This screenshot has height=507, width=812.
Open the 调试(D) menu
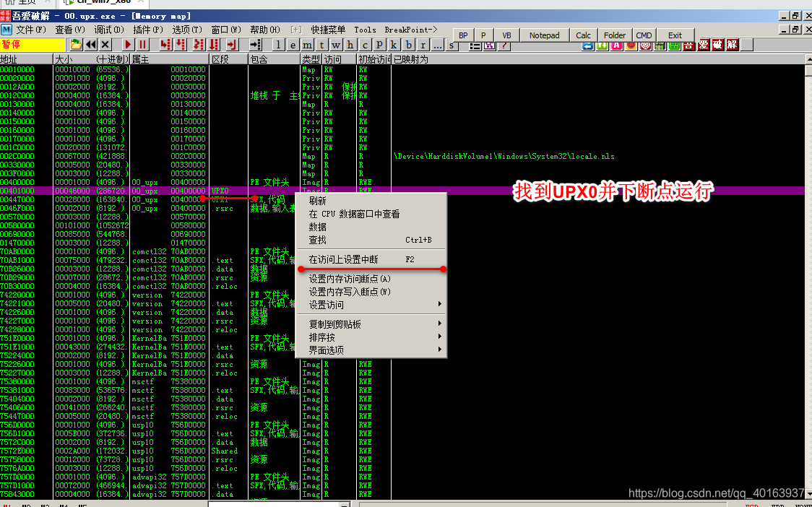(x=109, y=30)
